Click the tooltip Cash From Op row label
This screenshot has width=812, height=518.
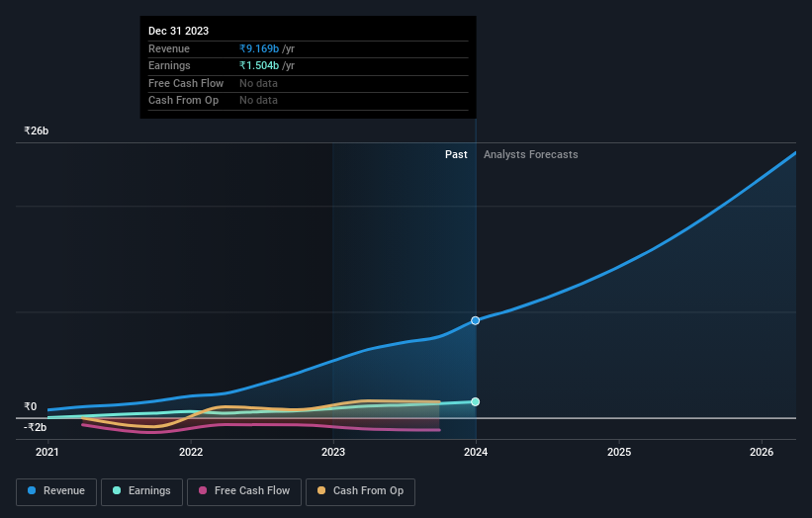pos(183,101)
